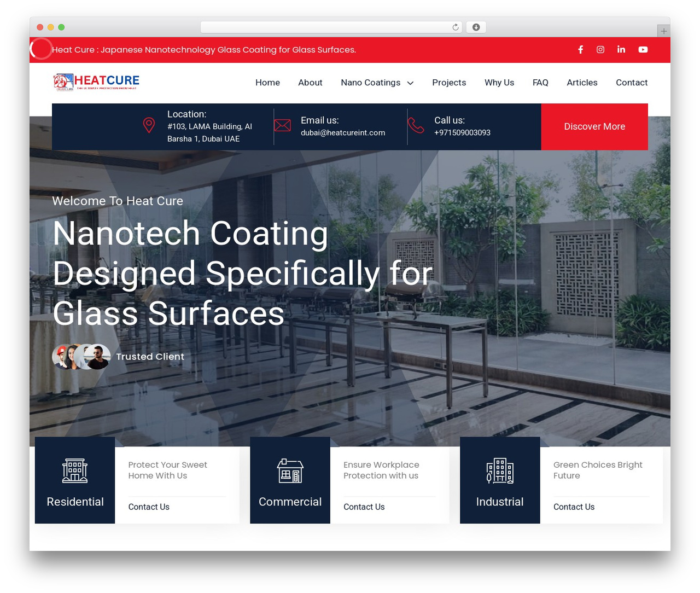Click the browser download icon
Viewport: 700px width, 593px height.
pos(476,27)
